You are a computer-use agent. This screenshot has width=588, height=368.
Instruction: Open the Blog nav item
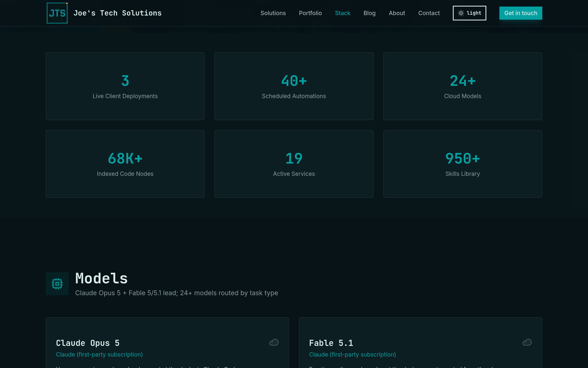(x=369, y=13)
